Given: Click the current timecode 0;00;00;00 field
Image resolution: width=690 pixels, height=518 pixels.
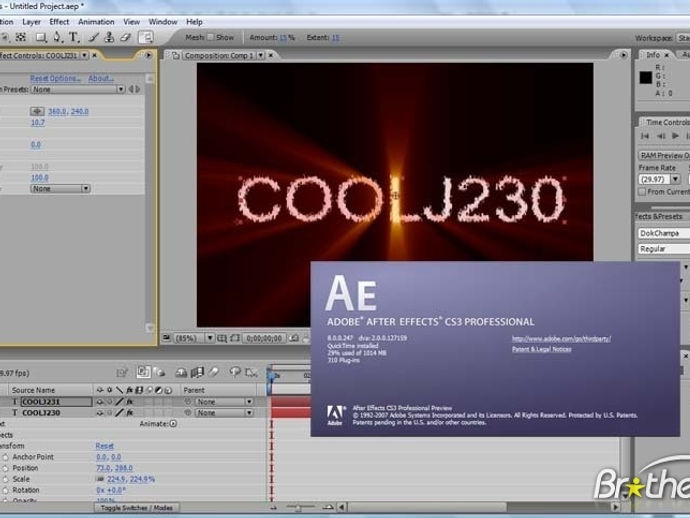Looking at the screenshot, I should (x=264, y=338).
